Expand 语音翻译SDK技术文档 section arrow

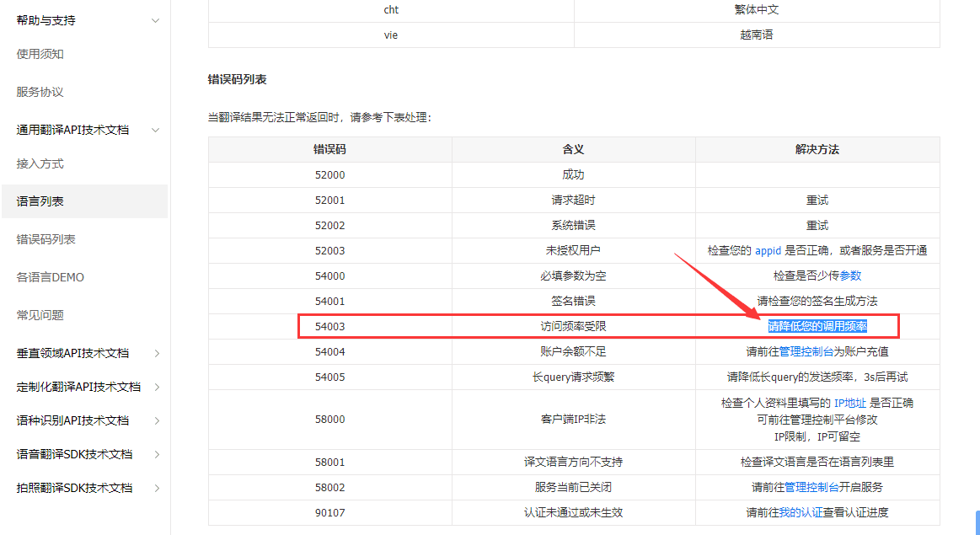click(x=157, y=455)
